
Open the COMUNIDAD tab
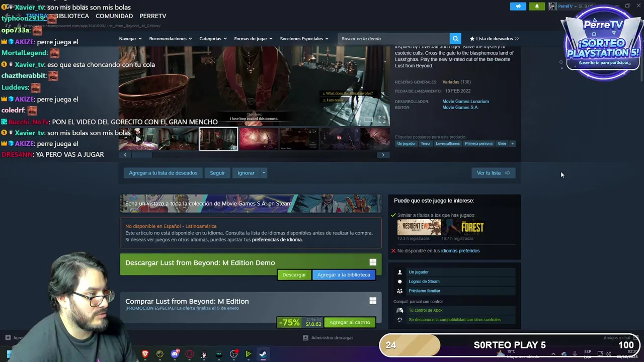114,16
